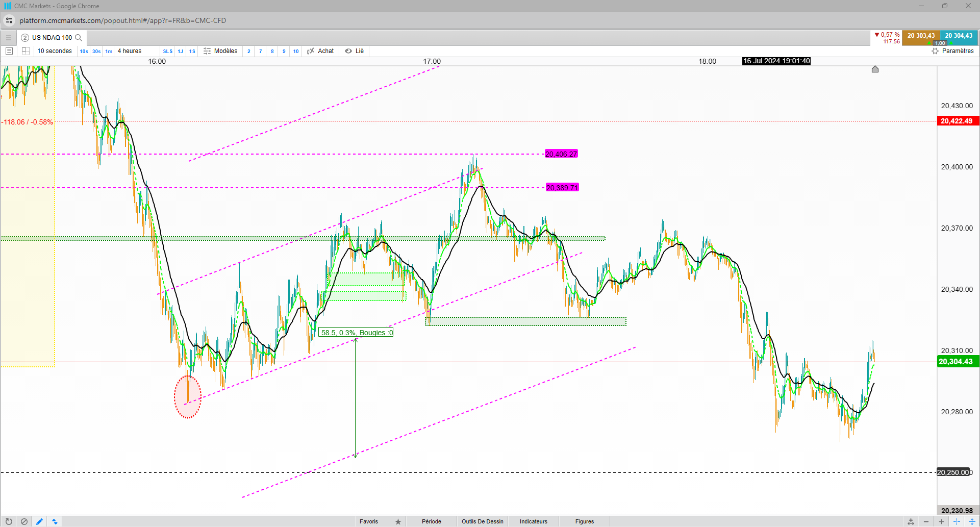Toggle the Lié eye link option

[355, 51]
